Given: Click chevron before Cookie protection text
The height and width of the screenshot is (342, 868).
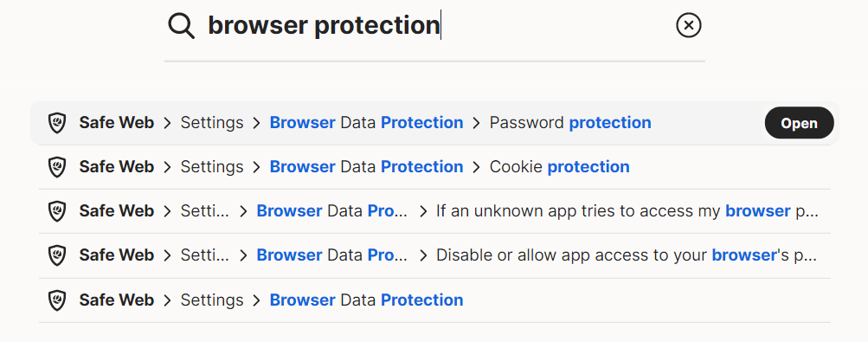Looking at the screenshot, I should [476, 167].
